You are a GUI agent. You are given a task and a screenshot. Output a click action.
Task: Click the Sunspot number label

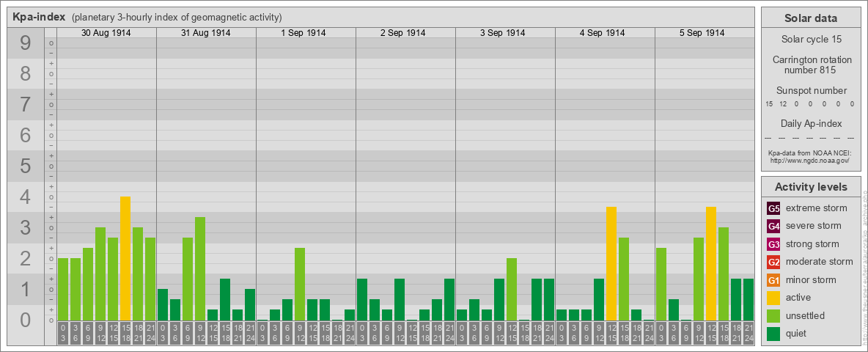811,90
